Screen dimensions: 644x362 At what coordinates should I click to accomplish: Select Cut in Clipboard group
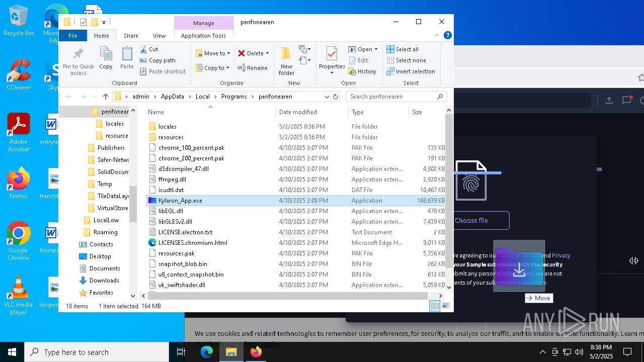(x=149, y=49)
